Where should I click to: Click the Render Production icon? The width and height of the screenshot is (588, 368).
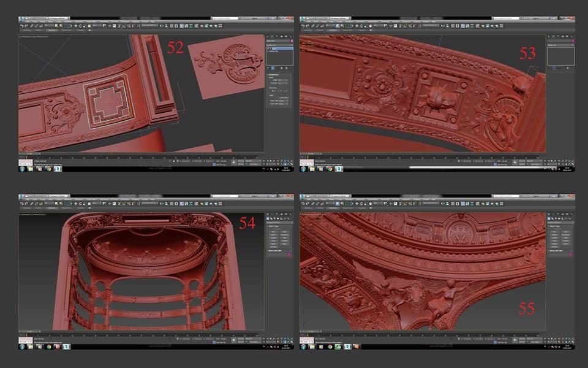pos(216,26)
